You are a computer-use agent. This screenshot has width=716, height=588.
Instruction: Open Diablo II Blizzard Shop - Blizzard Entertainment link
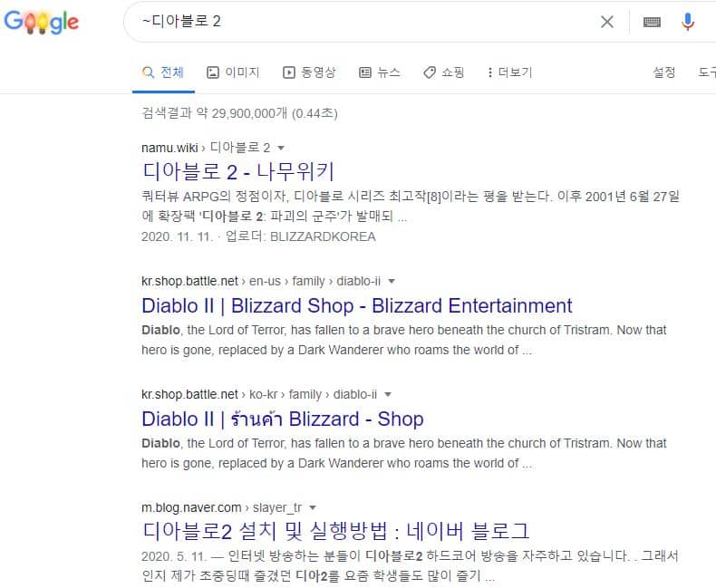[x=356, y=305]
